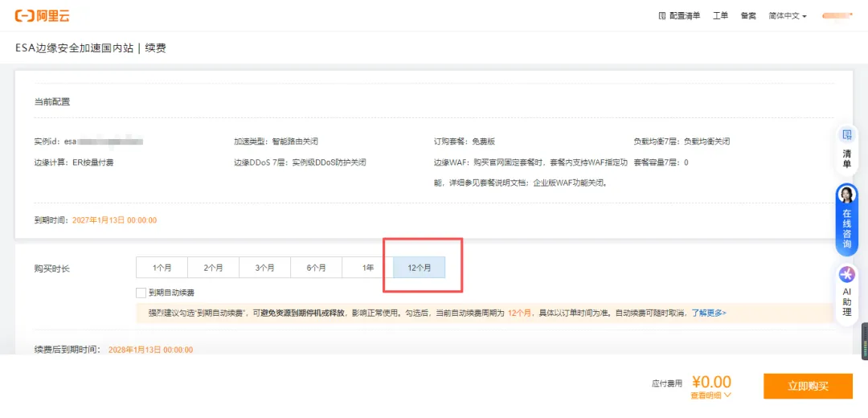
Task: Open the 清单 sidebar panel icon
Action: point(846,135)
